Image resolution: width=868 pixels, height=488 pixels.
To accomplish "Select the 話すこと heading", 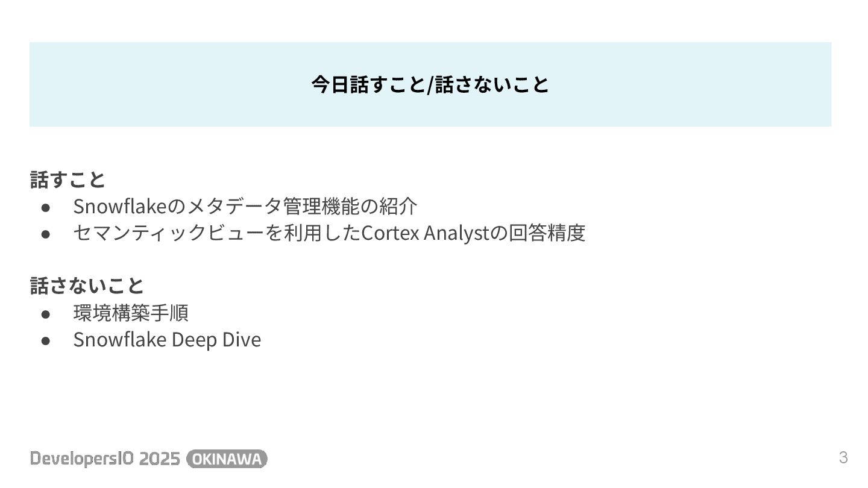I will pos(68,180).
